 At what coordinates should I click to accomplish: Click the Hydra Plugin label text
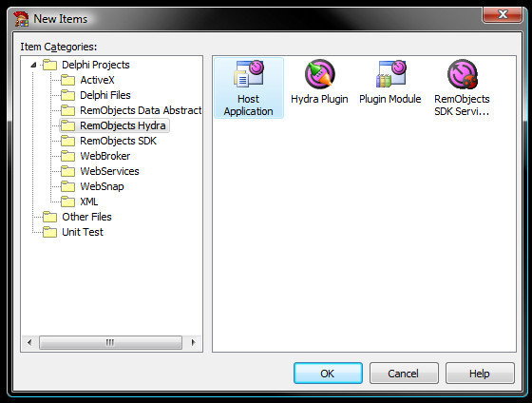coord(319,99)
